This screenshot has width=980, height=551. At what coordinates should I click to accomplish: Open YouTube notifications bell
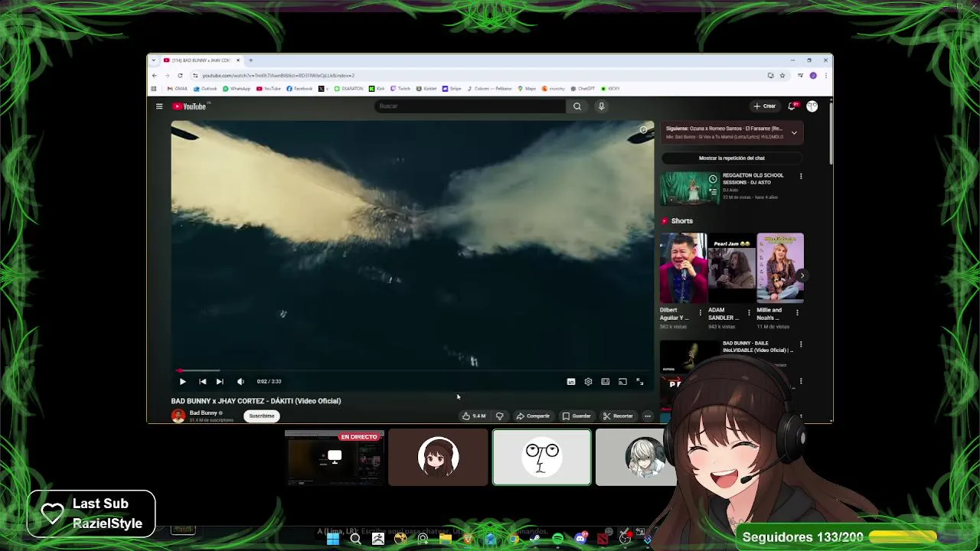792,106
